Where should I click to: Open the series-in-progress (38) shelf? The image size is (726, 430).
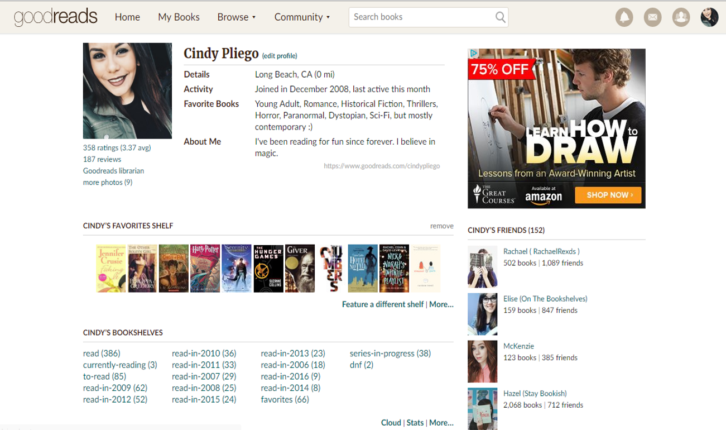[x=390, y=353]
